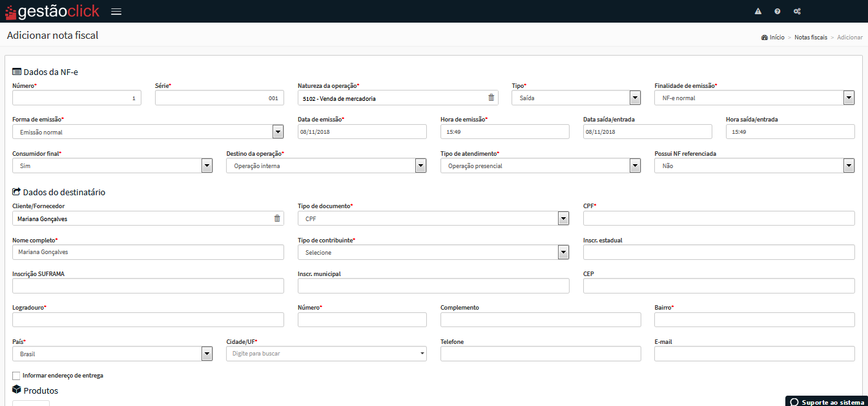The image size is (868, 406).
Task: Expand Finalidade de emissão dropdown
Action: [x=754, y=98]
